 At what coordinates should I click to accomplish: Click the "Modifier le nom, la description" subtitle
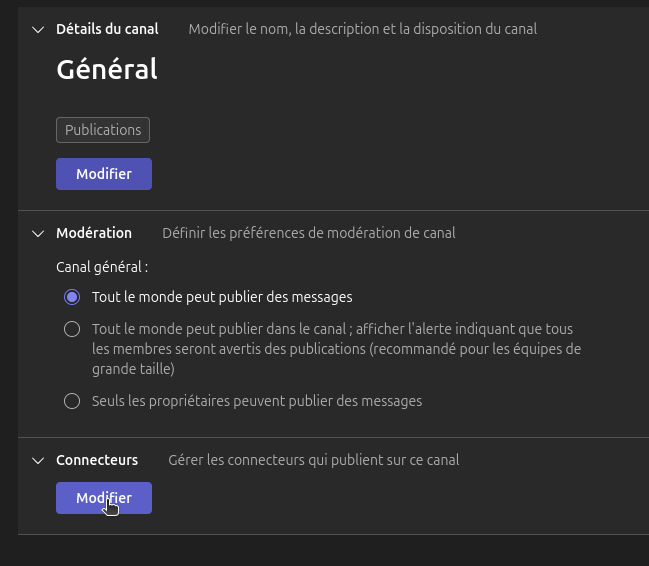[x=362, y=29]
